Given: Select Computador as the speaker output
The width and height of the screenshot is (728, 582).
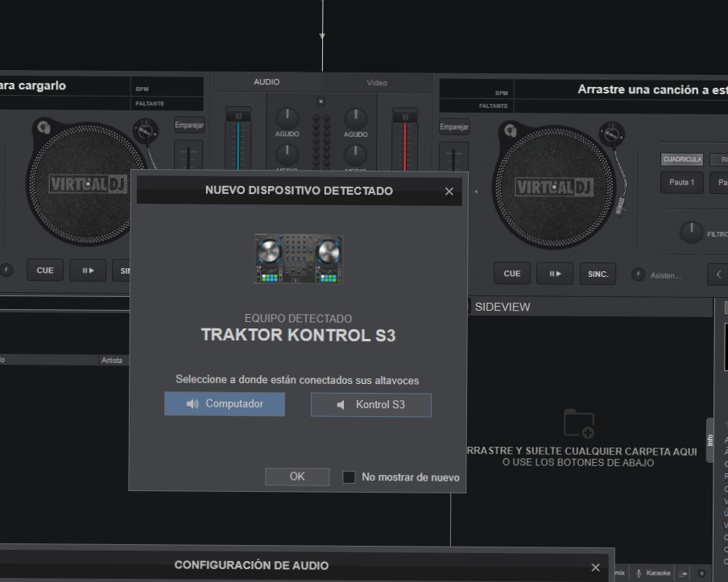Looking at the screenshot, I should click(x=225, y=404).
